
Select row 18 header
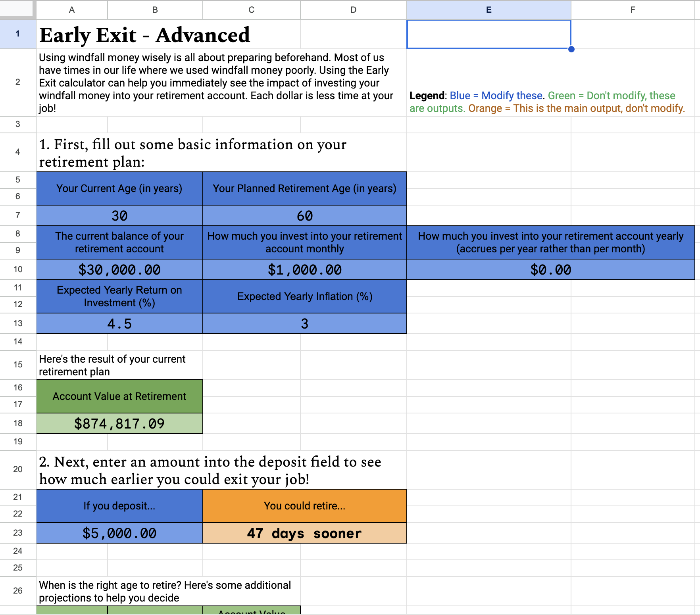pyautogui.click(x=18, y=423)
